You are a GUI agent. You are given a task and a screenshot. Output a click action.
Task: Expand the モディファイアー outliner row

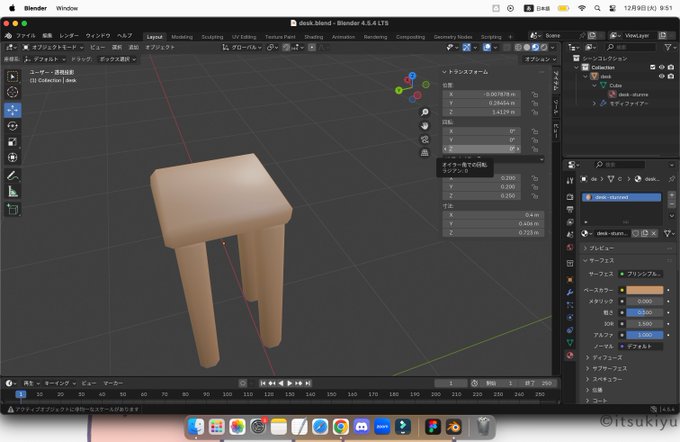[595, 104]
